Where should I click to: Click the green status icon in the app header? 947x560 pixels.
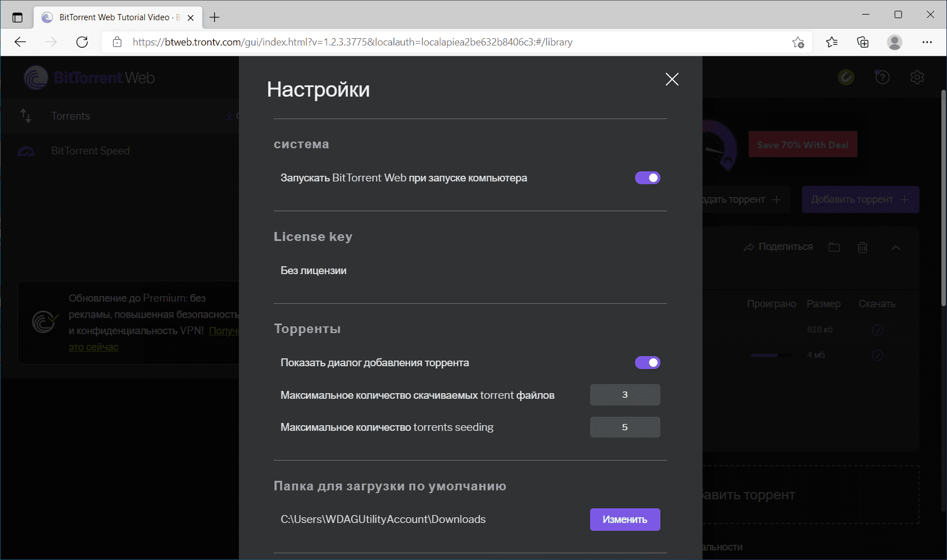coord(846,78)
